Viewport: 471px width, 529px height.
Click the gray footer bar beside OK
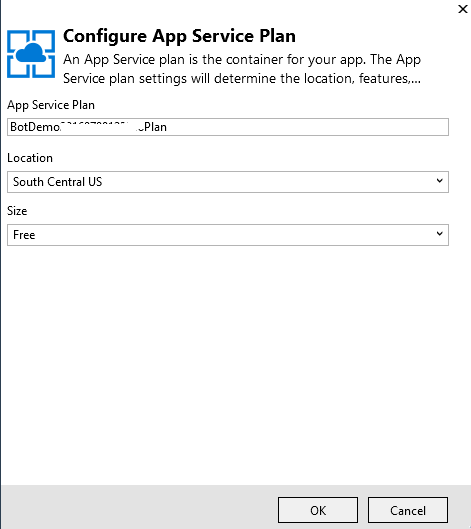[x=138, y=507]
